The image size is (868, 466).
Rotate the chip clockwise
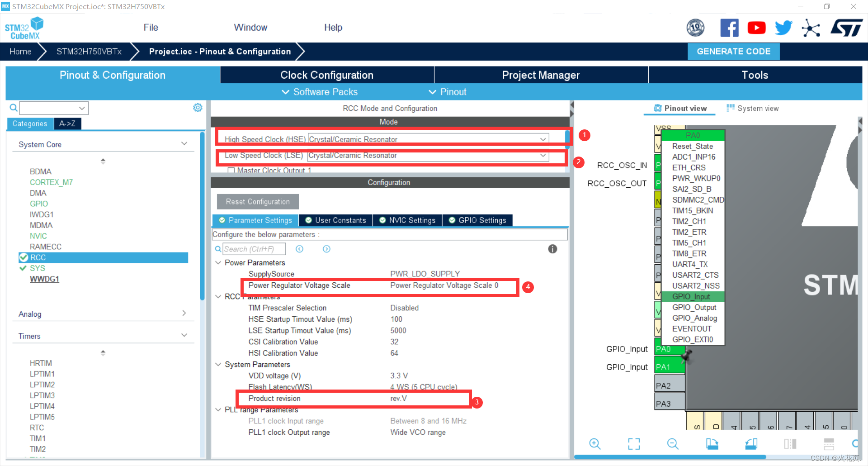pos(712,444)
